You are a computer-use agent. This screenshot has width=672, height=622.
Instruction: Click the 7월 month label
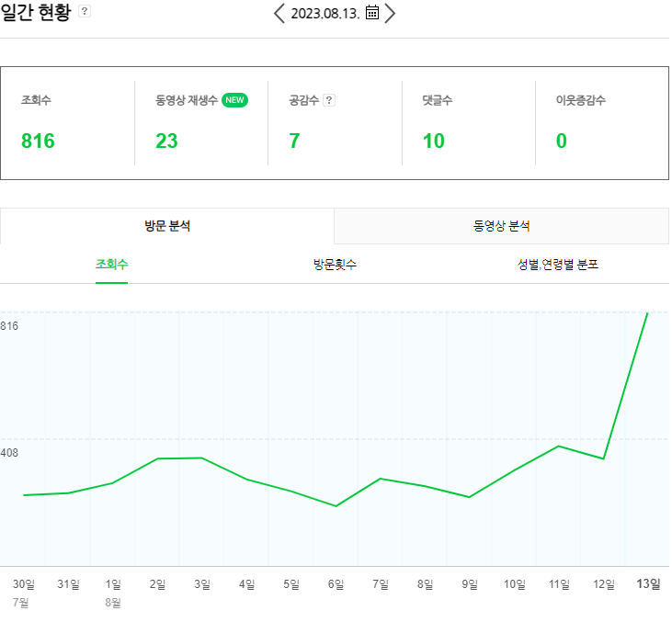(20, 603)
